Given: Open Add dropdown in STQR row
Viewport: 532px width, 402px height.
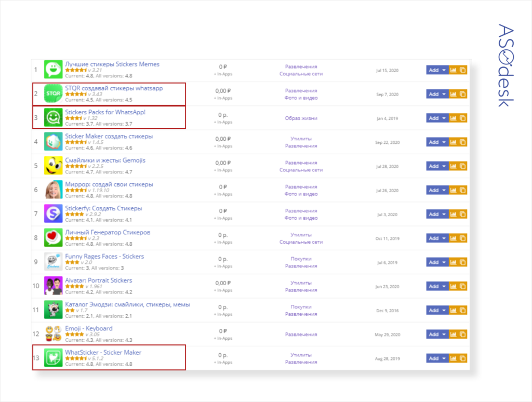Looking at the screenshot, I should click(437, 94).
